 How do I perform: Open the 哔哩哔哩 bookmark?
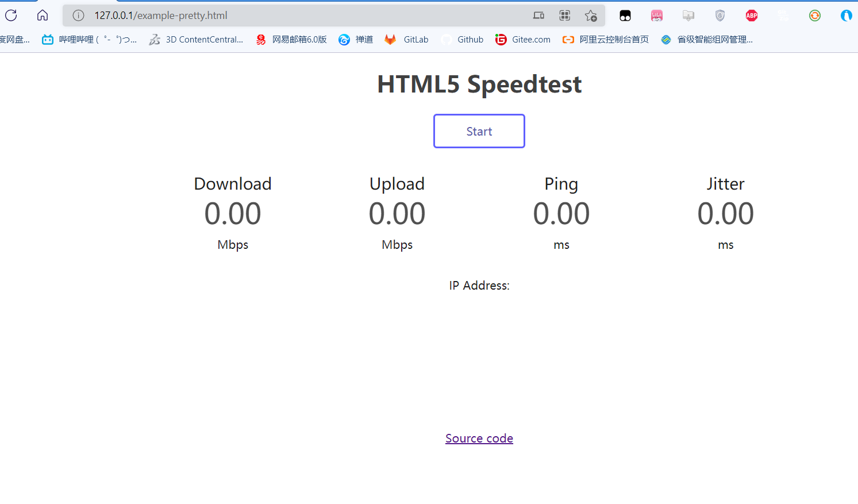(90, 39)
